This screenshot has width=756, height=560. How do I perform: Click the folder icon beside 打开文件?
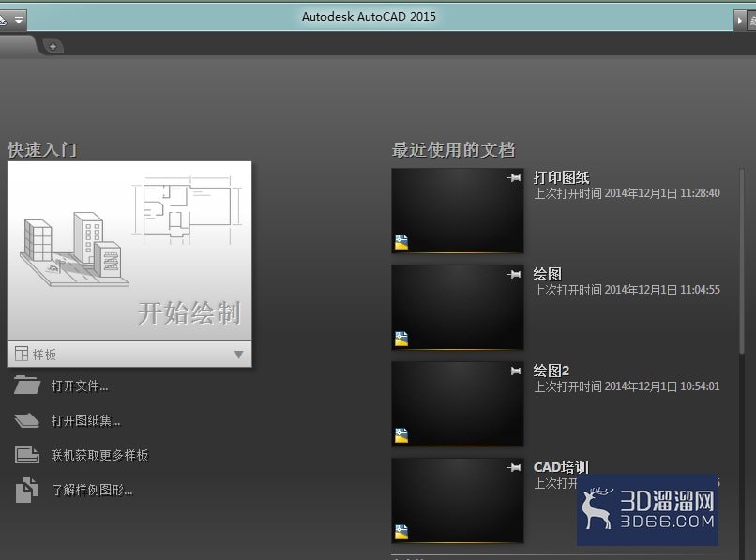click(x=27, y=386)
